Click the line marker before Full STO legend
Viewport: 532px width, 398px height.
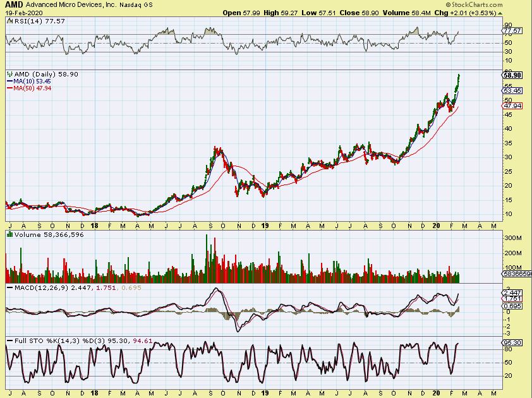click(10, 341)
